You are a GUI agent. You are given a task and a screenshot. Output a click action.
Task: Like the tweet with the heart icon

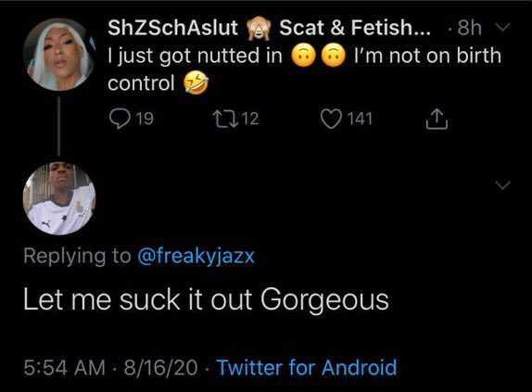331,119
